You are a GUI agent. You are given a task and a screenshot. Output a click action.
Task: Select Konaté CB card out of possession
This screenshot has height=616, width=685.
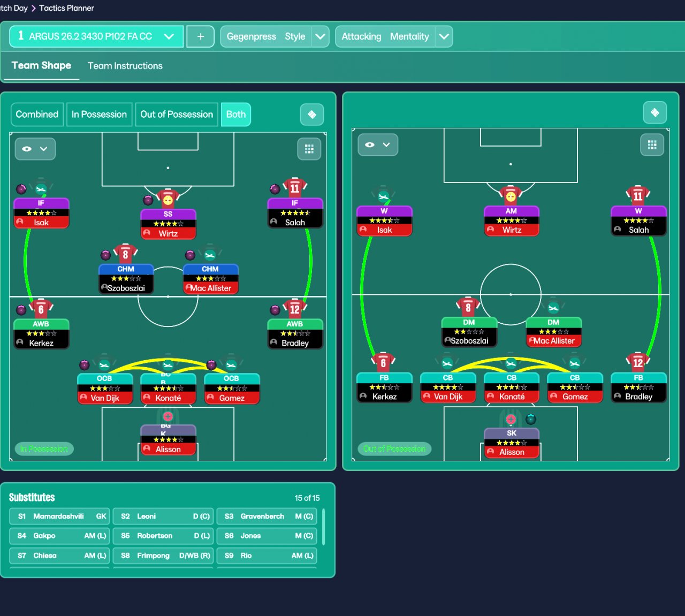coord(512,387)
